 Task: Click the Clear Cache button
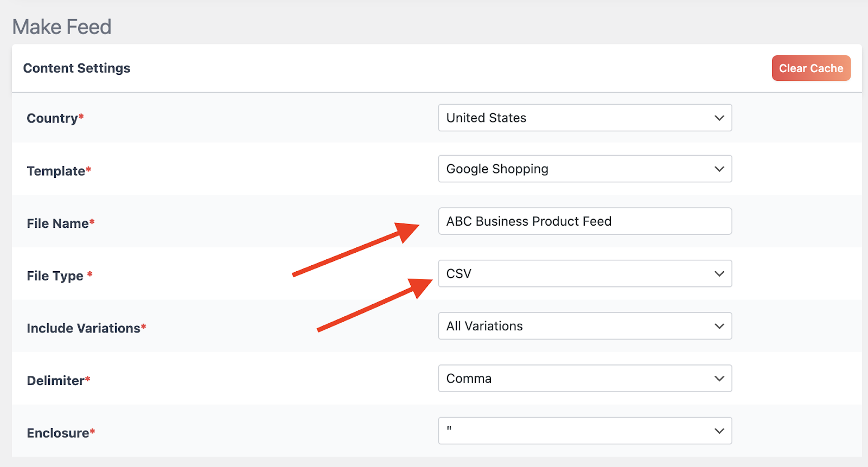pyautogui.click(x=811, y=68)
